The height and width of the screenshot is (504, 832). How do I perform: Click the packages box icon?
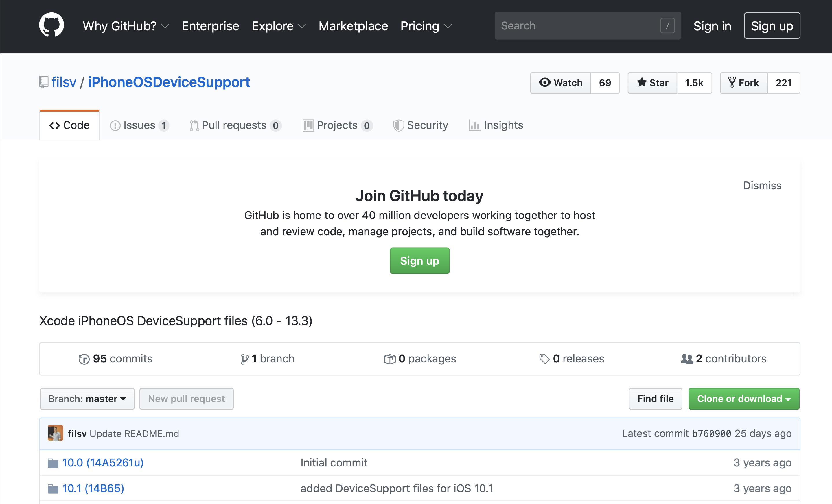(389, 359)
